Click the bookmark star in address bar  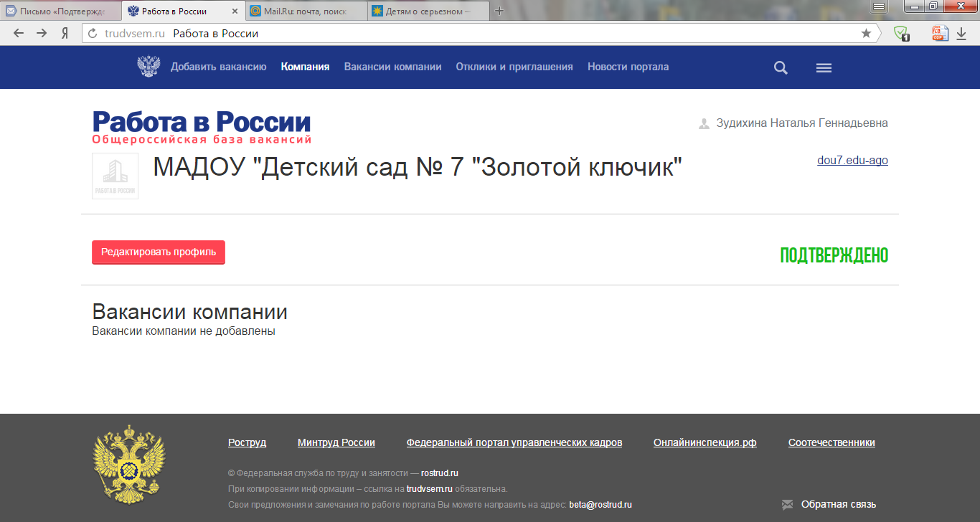click(x=866, y=34)
